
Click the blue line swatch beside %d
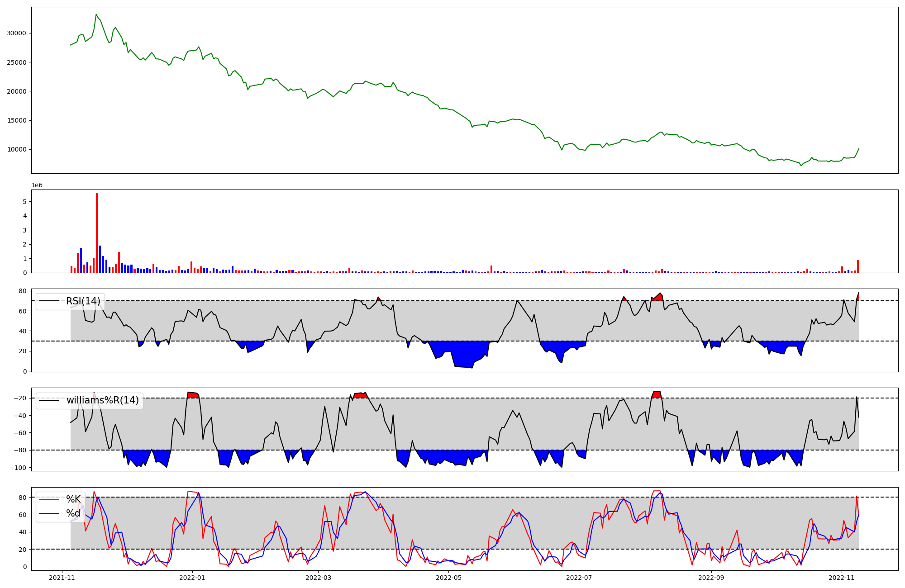(49, 513)
